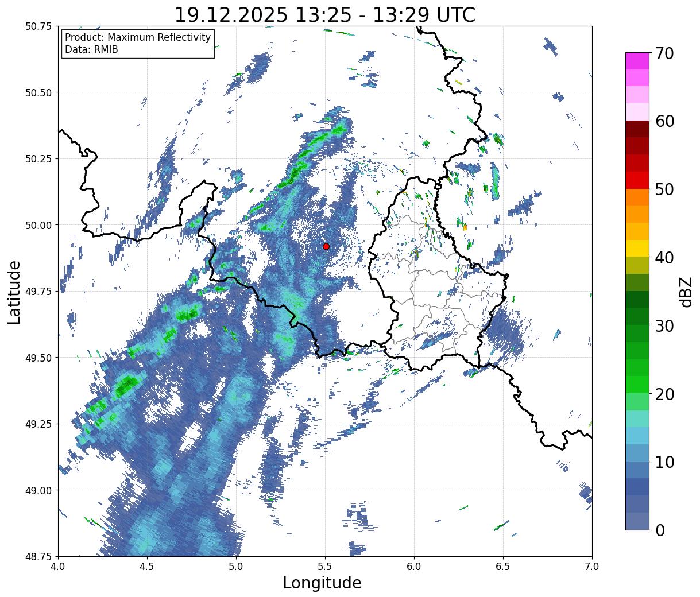Viewport: 700px width, 597px height.
Task: Click the latitude tick label 49.00
Action: click(38, 490)
